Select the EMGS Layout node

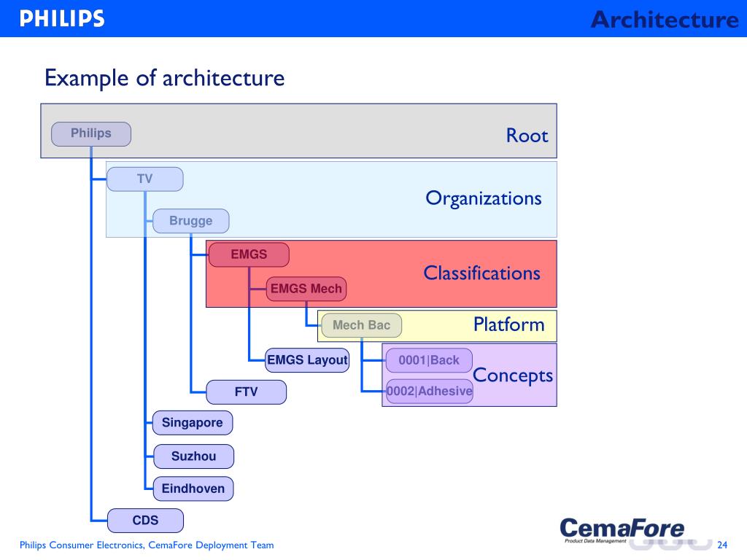[x=307, y=360]
